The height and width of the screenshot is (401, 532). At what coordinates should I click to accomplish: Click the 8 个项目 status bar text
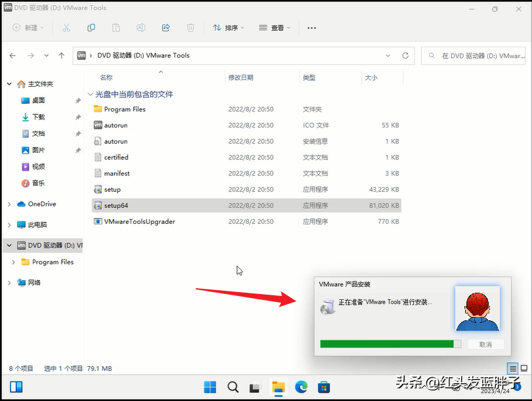[21, 368]
